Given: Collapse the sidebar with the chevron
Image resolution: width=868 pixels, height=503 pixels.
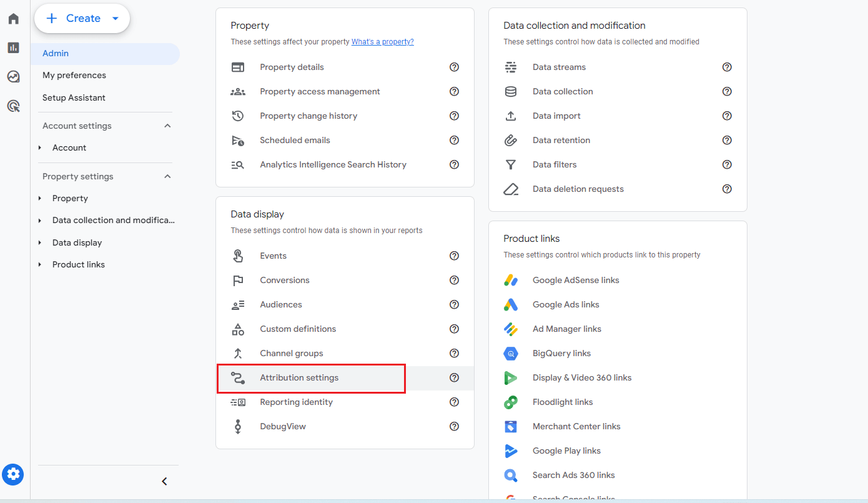Looking at the screenshot, I should (165, 481).
